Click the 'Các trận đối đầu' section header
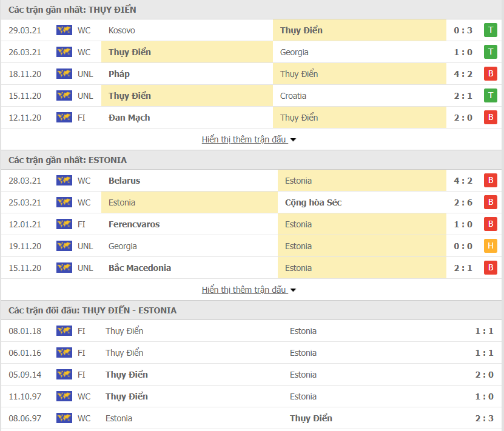504x431 pixels. (92, 310)
